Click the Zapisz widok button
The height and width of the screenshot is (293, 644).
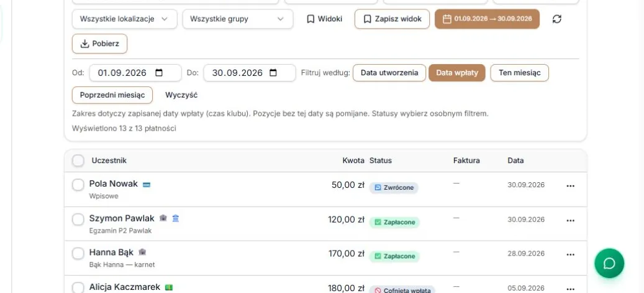(x=392, y=19)
